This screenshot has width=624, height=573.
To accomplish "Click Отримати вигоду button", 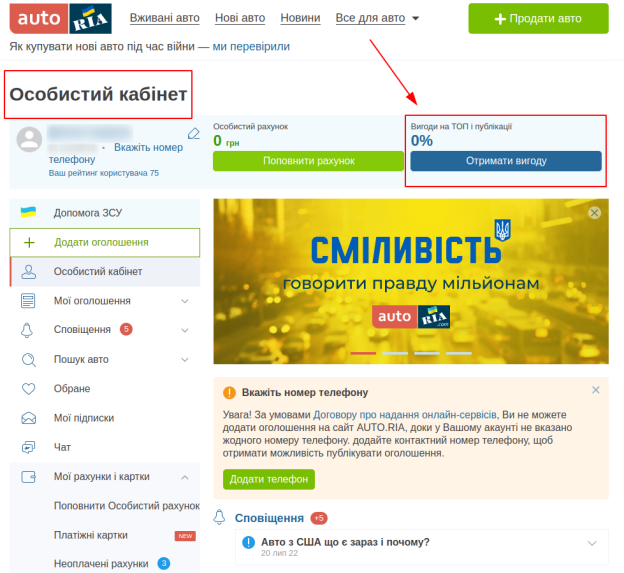I will coord(506,161).
